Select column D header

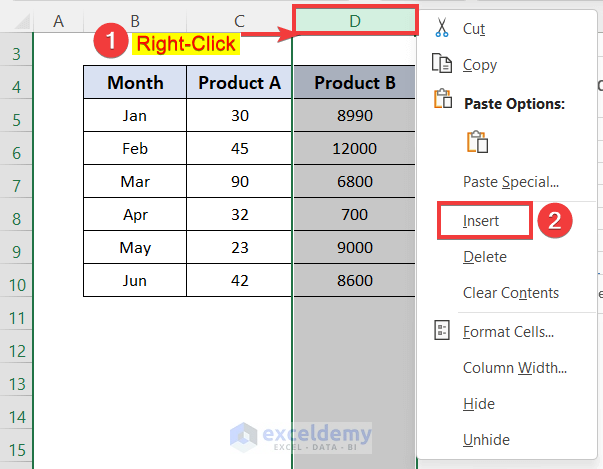(355, 19)
